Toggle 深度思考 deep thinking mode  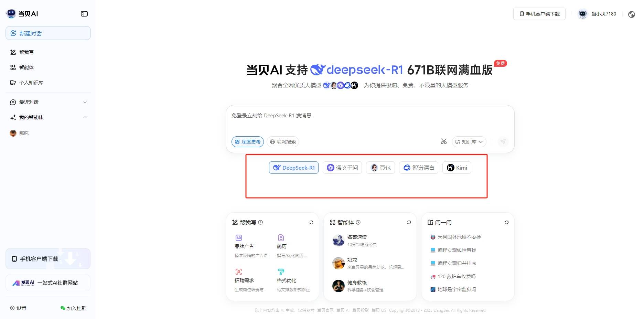point(247,142)
